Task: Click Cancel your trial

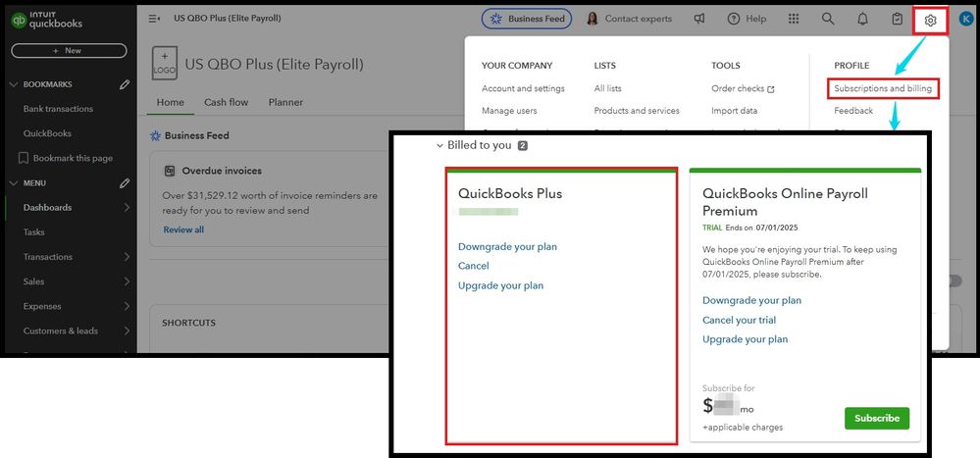Action: click(740, 320)
